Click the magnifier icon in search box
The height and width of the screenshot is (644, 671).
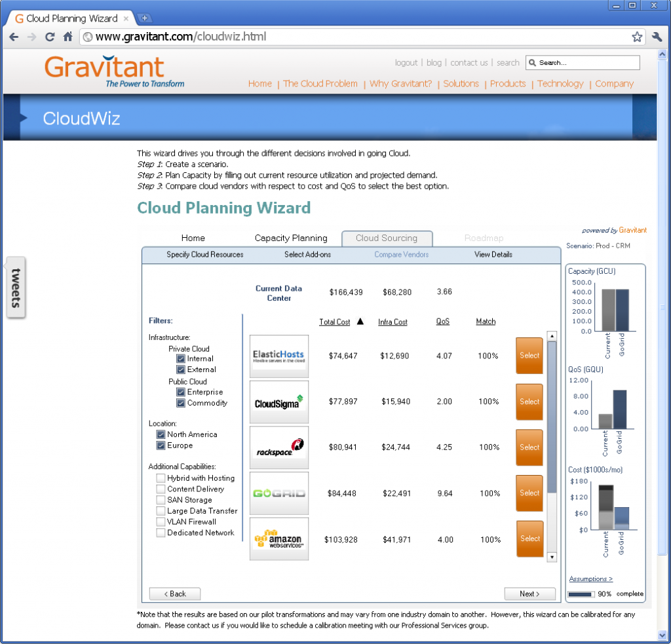[x=532, y=63]
